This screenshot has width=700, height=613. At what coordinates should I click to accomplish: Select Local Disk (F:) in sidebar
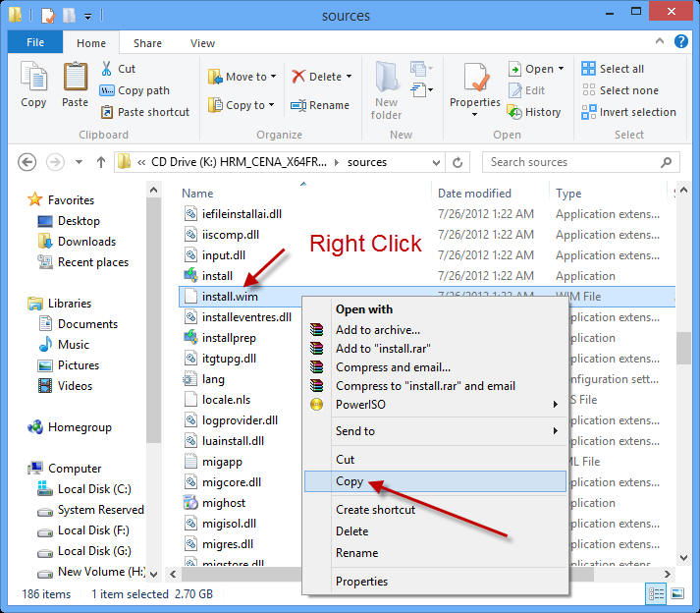coord(83,530)
